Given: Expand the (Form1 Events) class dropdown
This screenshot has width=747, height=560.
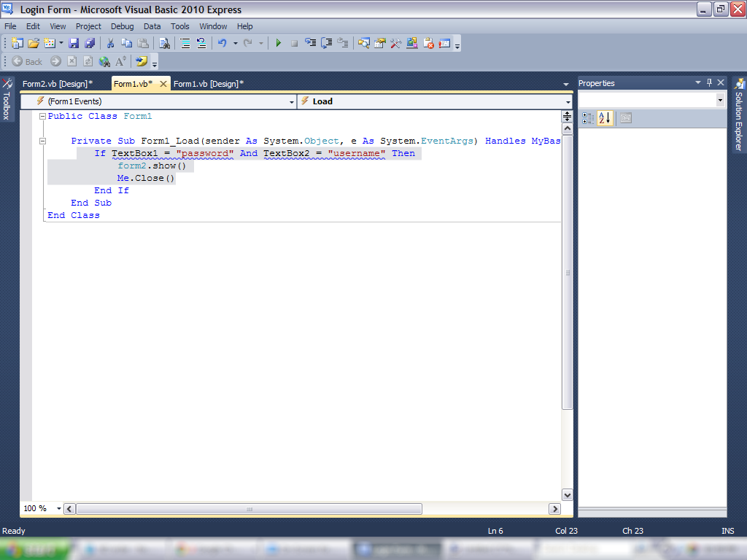Looking at the screenshot, I should point(292,102).
